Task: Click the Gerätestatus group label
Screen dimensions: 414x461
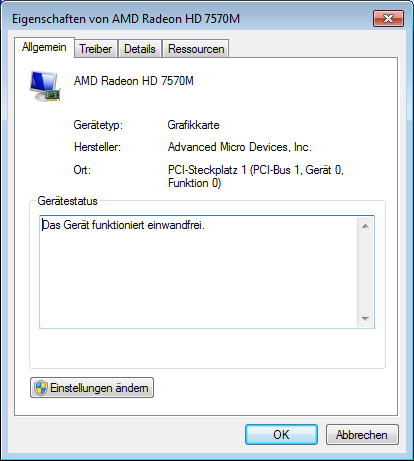Action: point(67,201)
